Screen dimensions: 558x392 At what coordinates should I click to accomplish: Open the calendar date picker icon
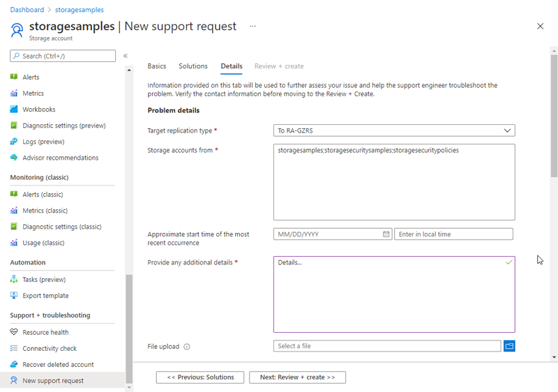tap(386, 234)
